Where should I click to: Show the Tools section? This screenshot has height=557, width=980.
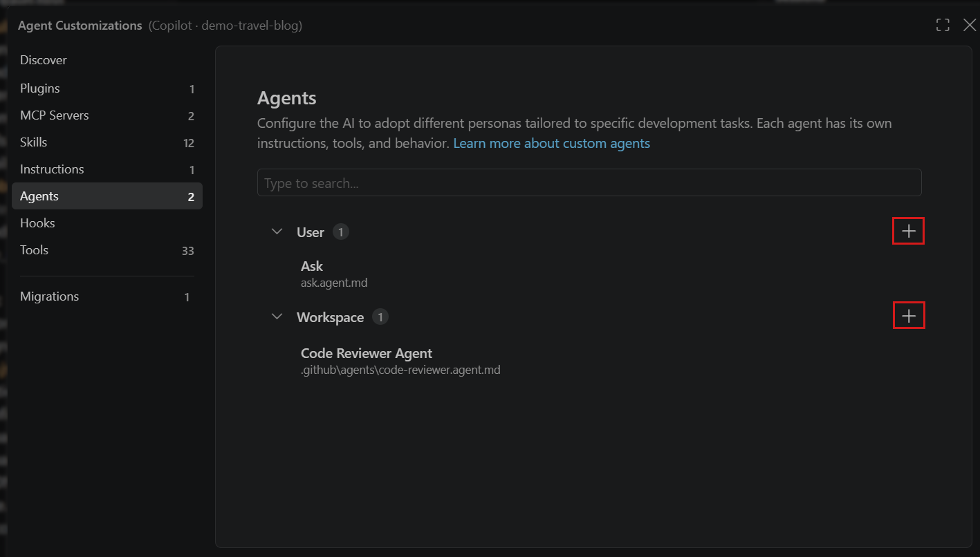pyautogui.click(x=107, y=250)
